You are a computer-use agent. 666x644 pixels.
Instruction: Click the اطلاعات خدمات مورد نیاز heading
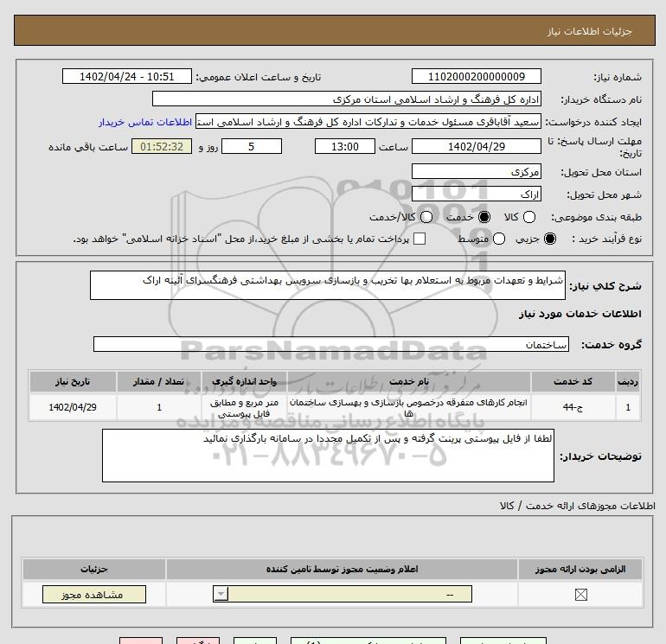point(580,314)
